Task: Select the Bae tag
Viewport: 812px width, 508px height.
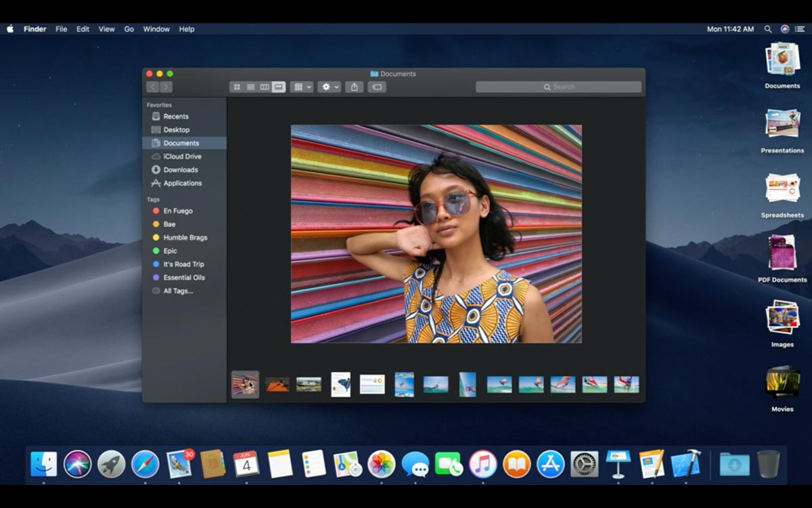Action: click(x=184, y=224)
